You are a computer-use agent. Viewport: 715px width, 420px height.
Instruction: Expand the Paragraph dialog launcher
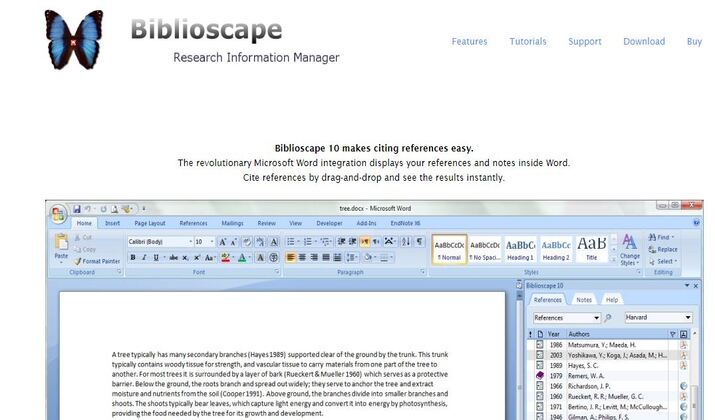point(423,272)
